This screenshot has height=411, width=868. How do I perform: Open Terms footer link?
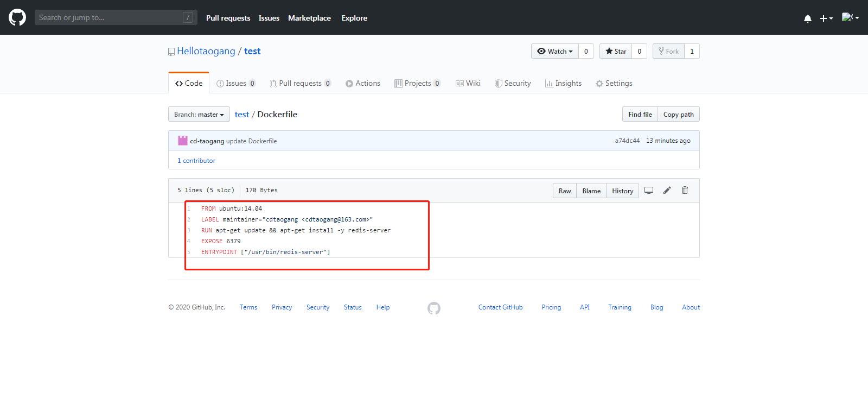(x=248, y=307)
